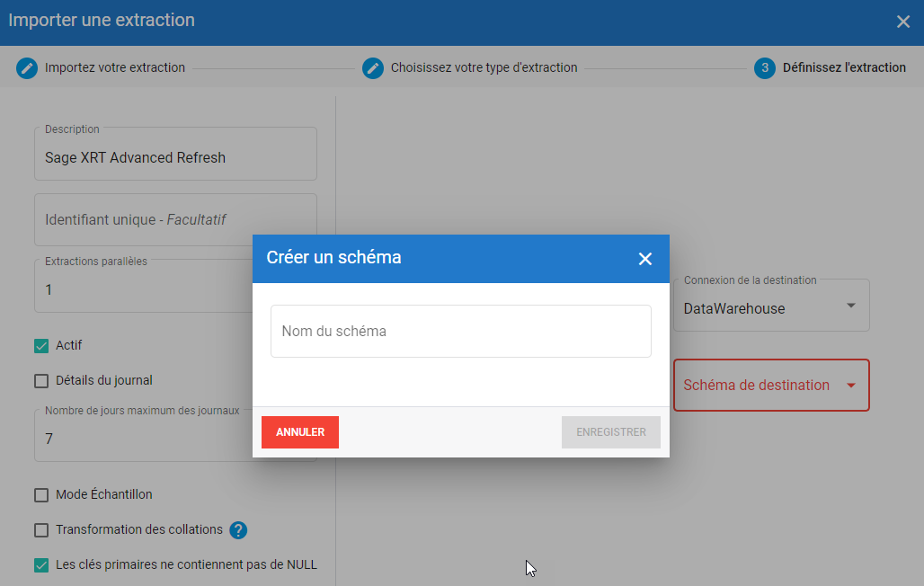This screenshot has width=924, height=586.
Task: Open Connexion de la destination dropdown arrow
Action: pos(850,306)
